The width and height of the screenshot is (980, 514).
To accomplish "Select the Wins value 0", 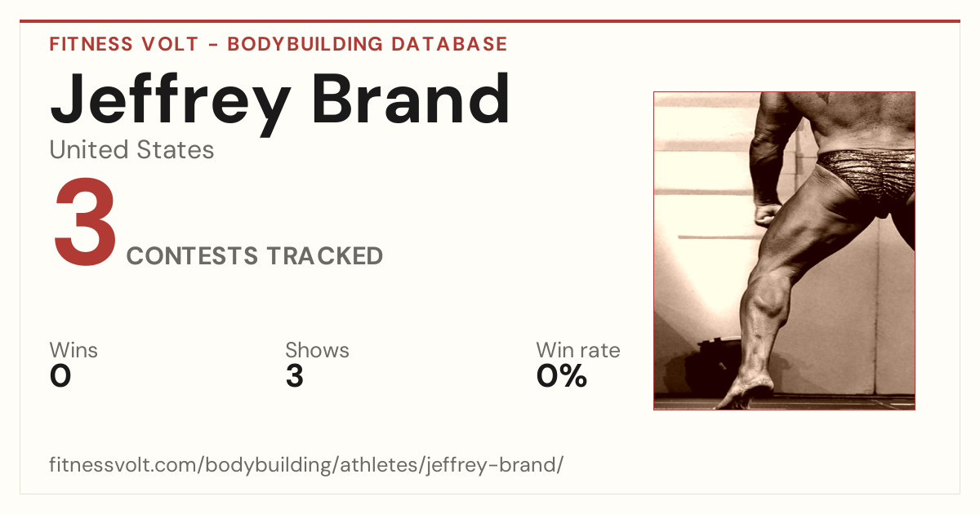I will tap(60, 376).
